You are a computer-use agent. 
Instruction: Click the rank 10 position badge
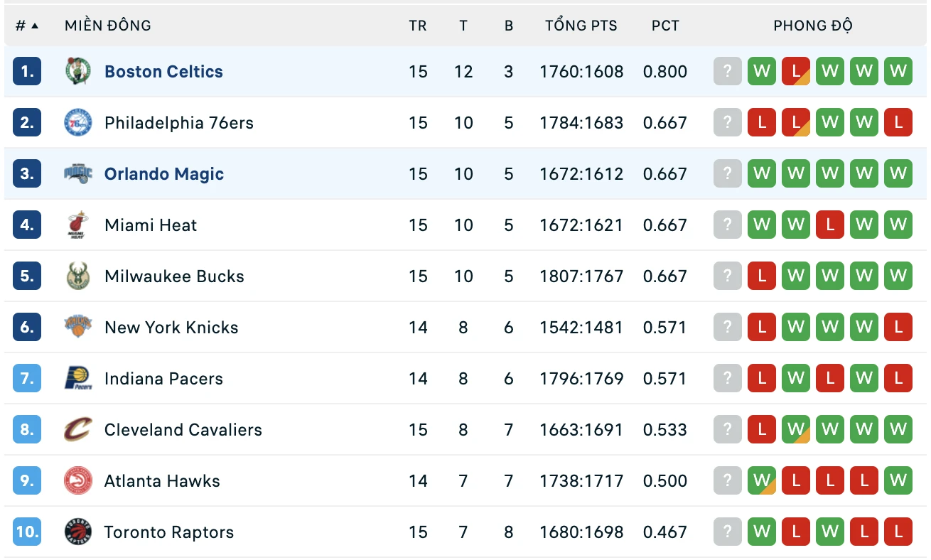(27, 532)
